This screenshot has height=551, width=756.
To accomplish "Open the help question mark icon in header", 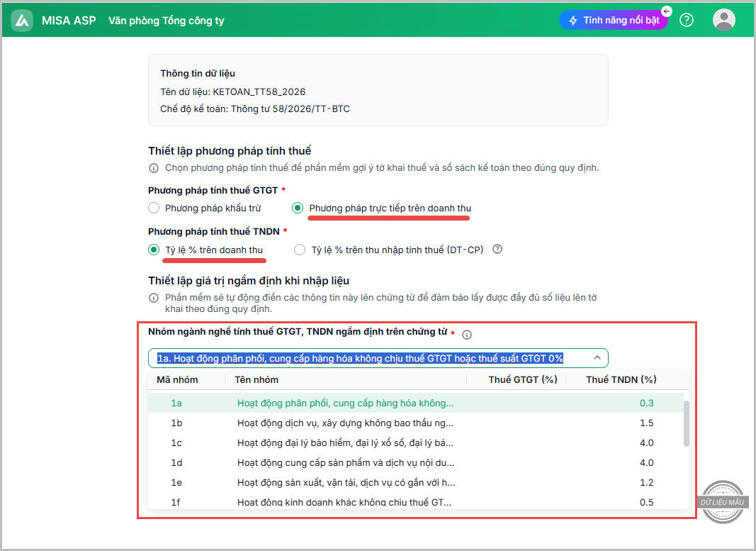I will pyautogui.click(x=686, y=21).
